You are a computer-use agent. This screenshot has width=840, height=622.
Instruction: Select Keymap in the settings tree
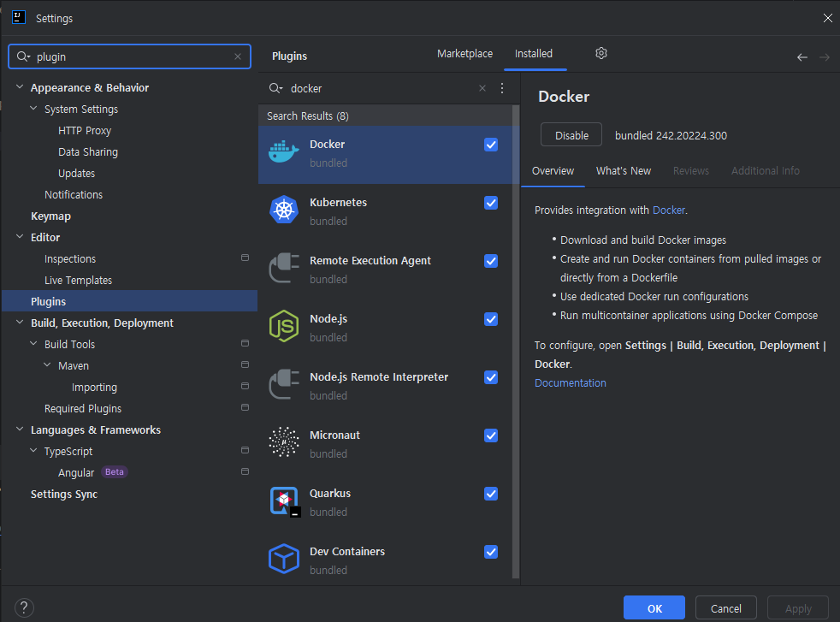pyautogui.click(x=50, y=216)
